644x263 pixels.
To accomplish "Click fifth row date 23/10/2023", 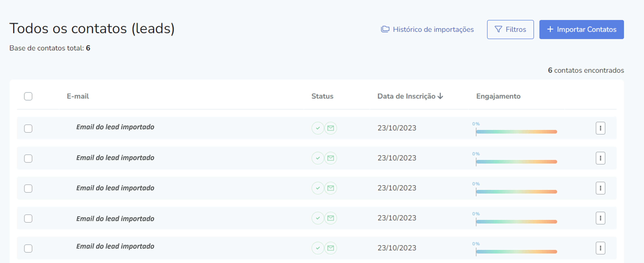I will point(397,248).
